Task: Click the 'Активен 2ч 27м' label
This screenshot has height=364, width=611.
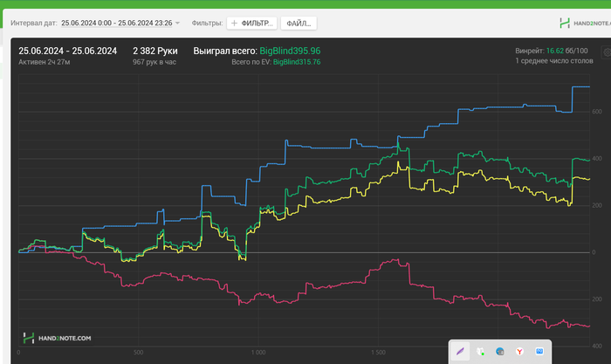Action: tap(44, 62)
